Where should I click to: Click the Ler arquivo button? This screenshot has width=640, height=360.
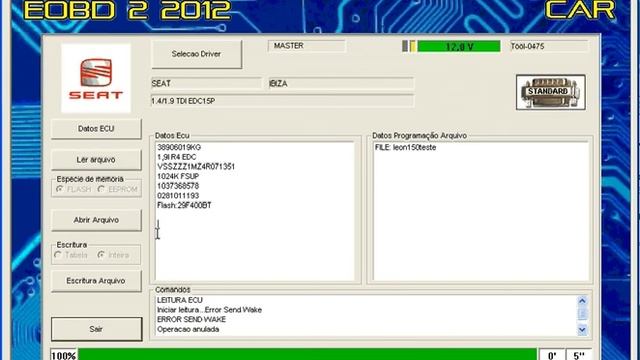96,160
